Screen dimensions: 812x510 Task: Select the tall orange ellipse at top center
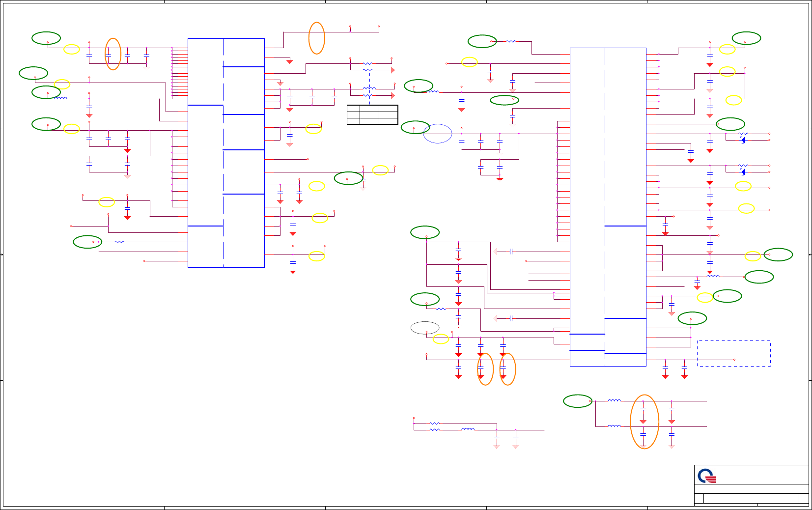click(317, 38)
